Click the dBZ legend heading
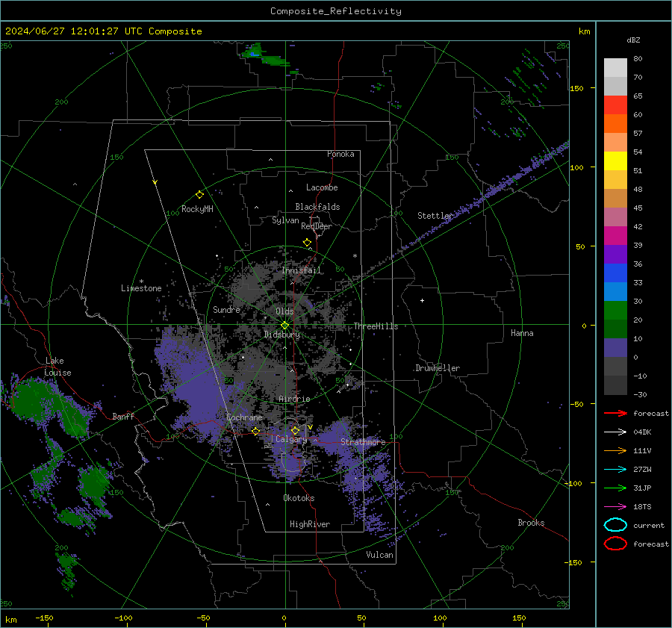The height and width of the screenshot is (628, 672). pyautogui.click(x=633, y=40)
